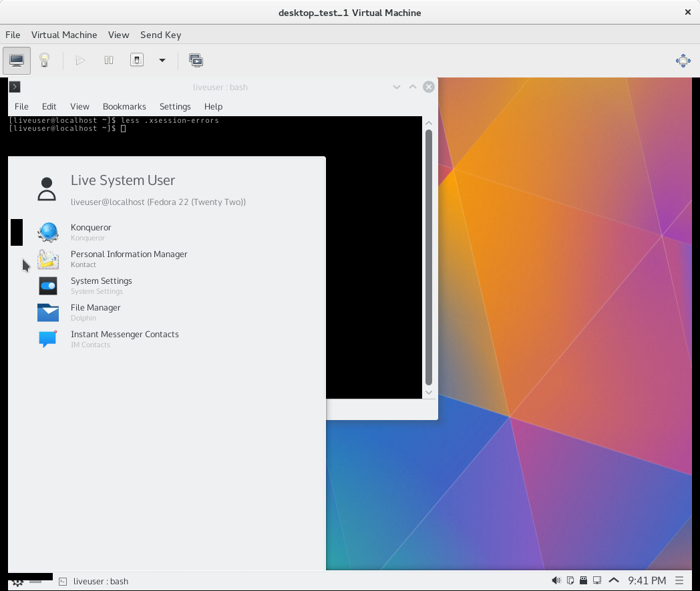Pause the virtual machine
700x591 pixels.
click(109, 60)
